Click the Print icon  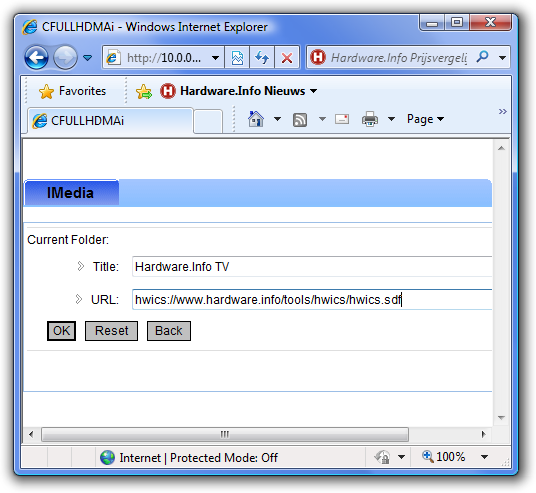(370, 119)
